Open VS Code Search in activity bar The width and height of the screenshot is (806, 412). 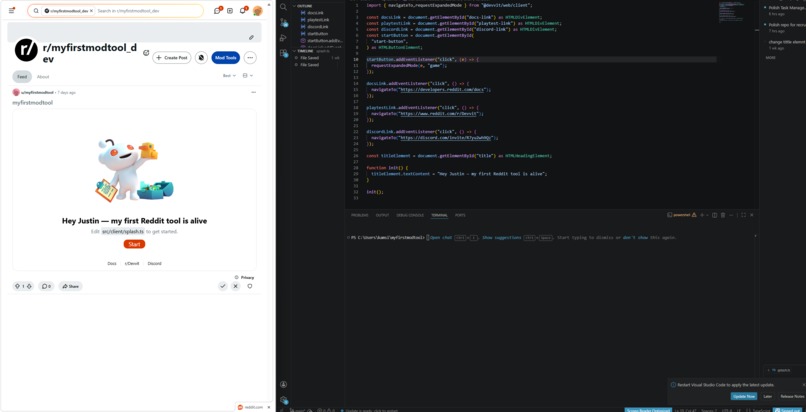[283, 7]
